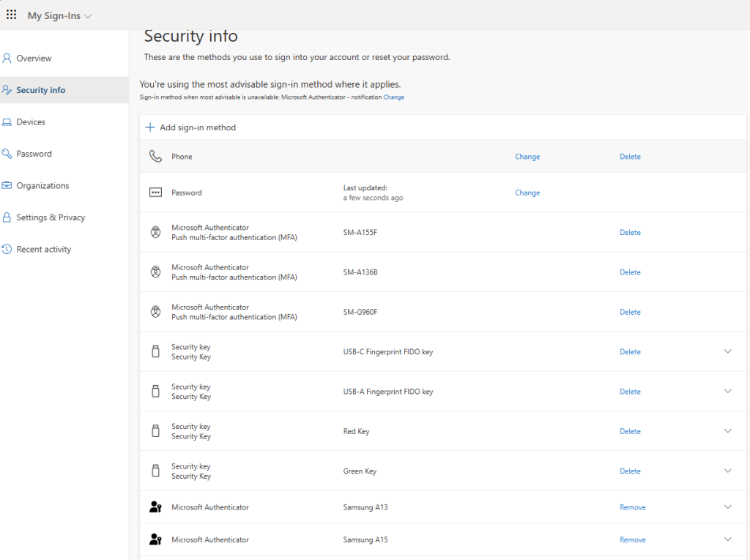Change the default sign-in method link
The height and width of the screenshot is (560, 750).
(x=393, y=97)
